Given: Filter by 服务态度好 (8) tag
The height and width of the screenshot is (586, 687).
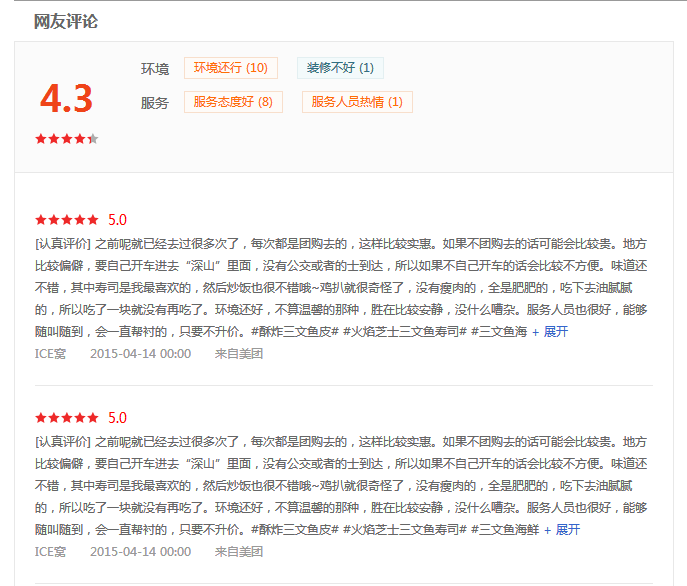Looking at the screenshot, I should click(x=233, y=102).
